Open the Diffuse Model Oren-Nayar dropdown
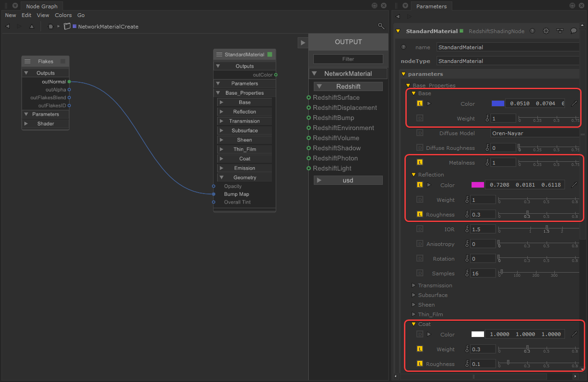The height and width of the screenshot is (382, 588). click(x=534, y=133)
